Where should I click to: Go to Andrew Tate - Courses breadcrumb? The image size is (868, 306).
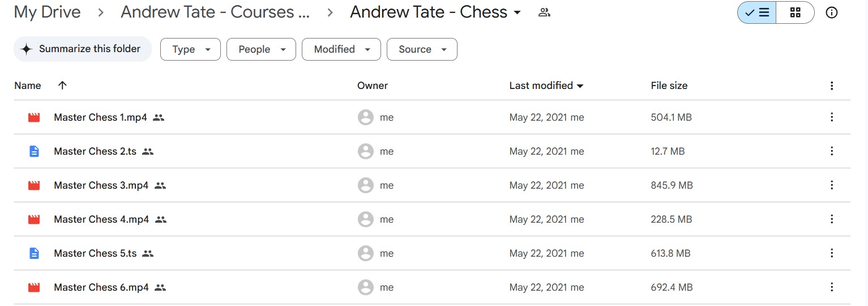215,12
